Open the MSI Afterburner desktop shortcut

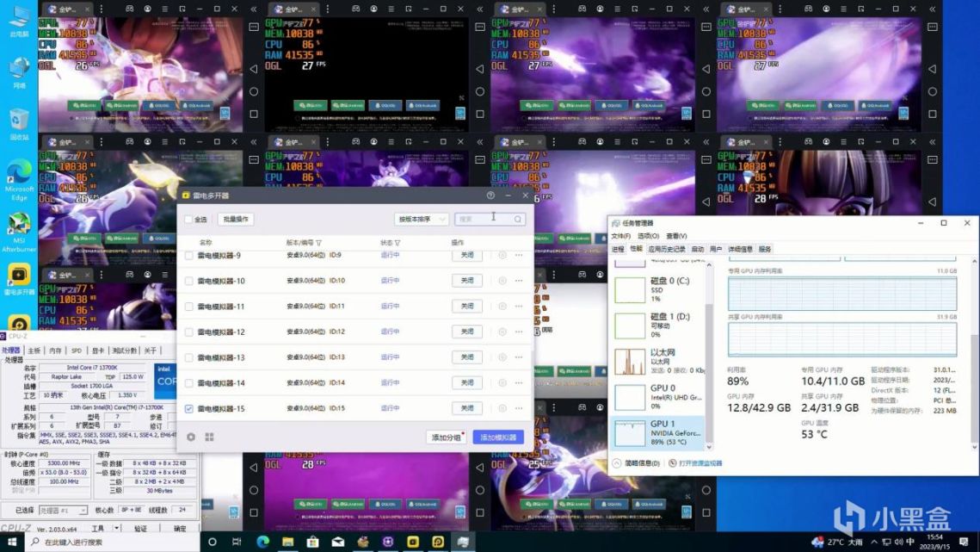click(19, 233)
